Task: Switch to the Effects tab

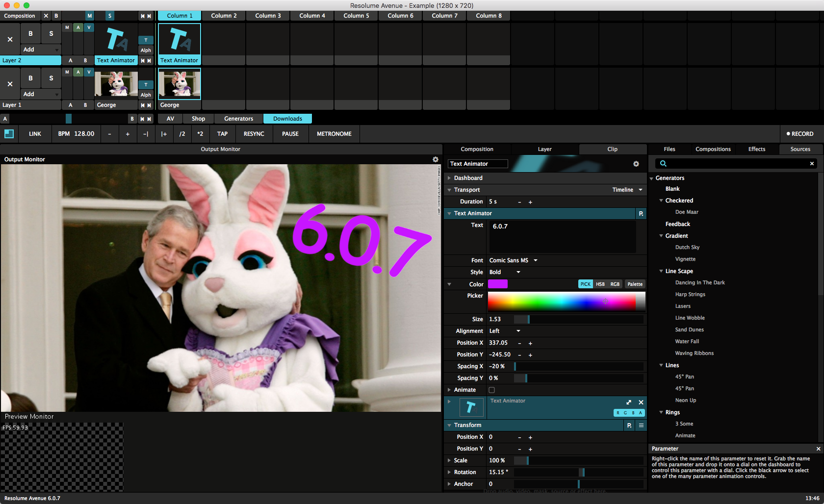Action: click(756, 149)
